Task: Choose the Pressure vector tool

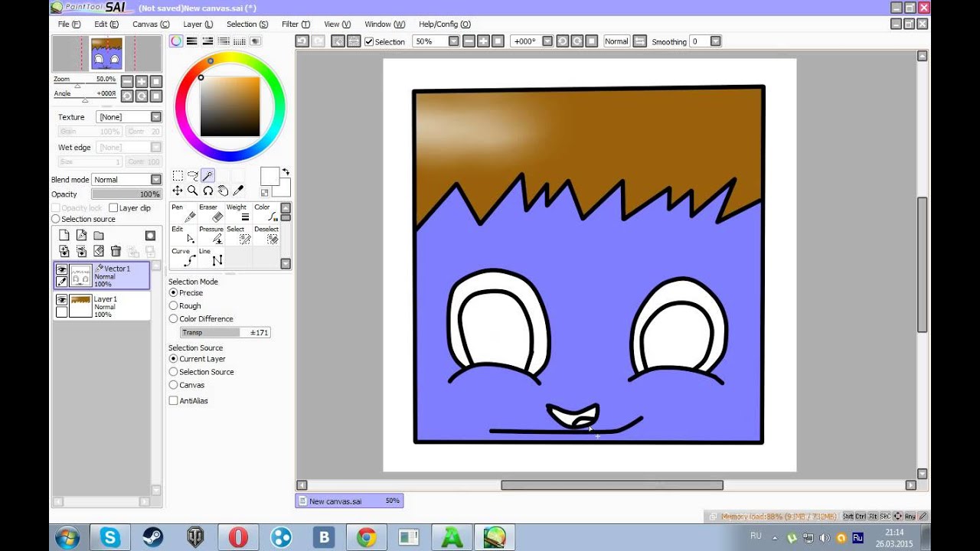Action: [211, 235]
